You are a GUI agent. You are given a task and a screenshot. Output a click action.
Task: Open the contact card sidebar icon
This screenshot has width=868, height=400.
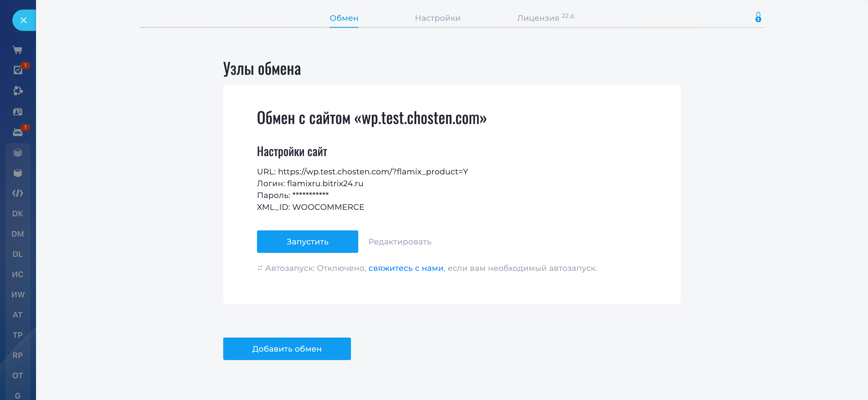coord(17,111)
